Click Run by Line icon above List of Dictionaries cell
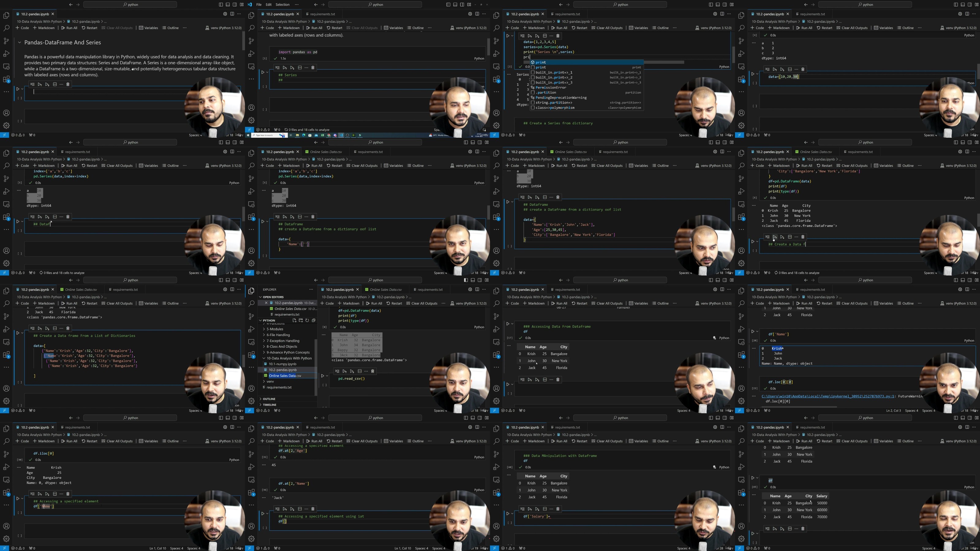 tap(32, 328)
